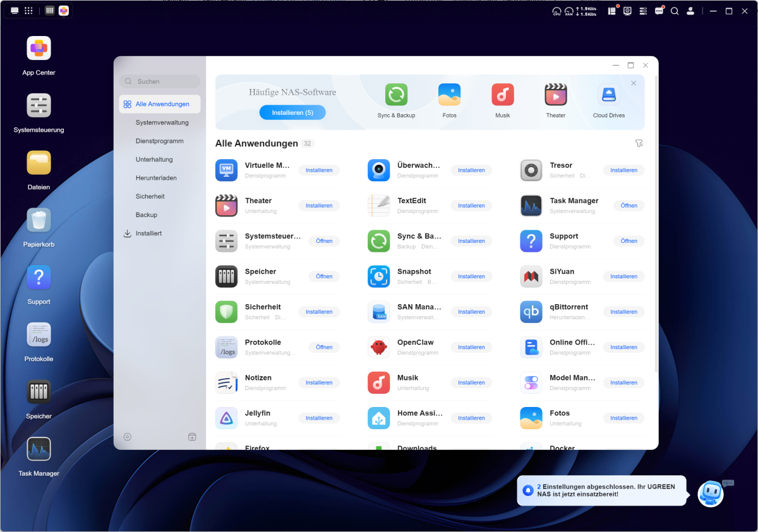Open user account icon in top bar
Screen dimensions: 758x532
tap(690, 11)
